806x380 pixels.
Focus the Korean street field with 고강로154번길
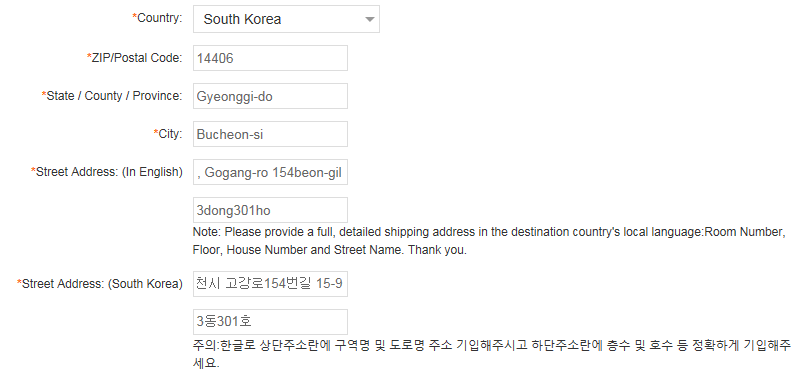(270, 284)
